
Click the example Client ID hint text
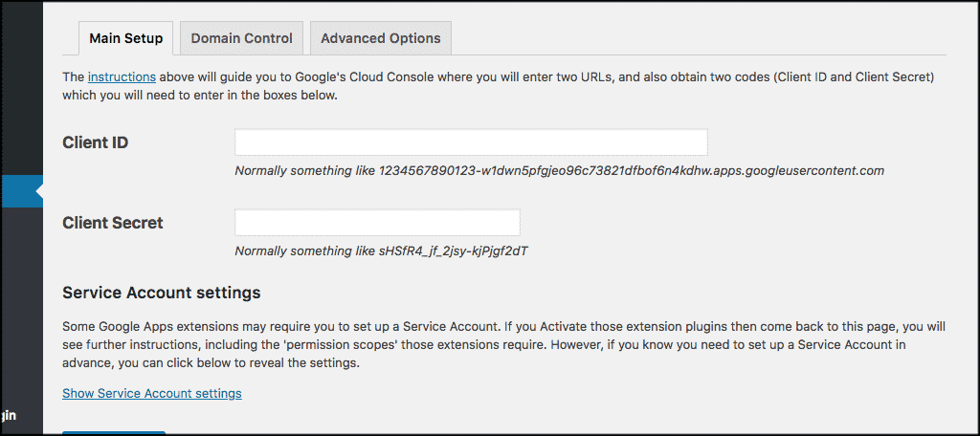559,170
